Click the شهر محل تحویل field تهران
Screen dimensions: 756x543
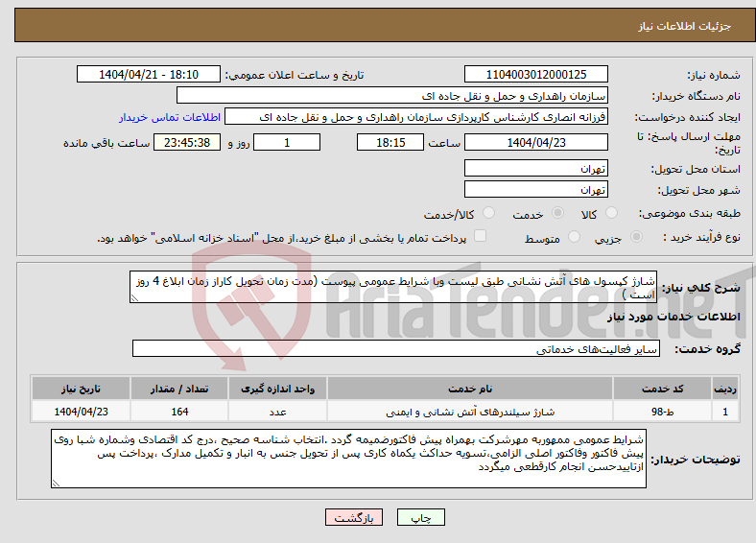coord(535,190)
